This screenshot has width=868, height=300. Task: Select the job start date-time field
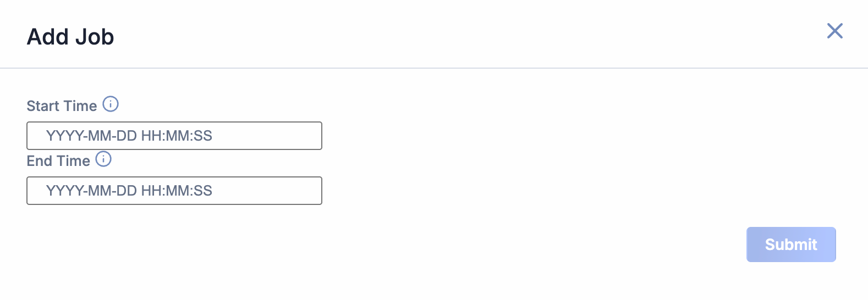[174, 136]
